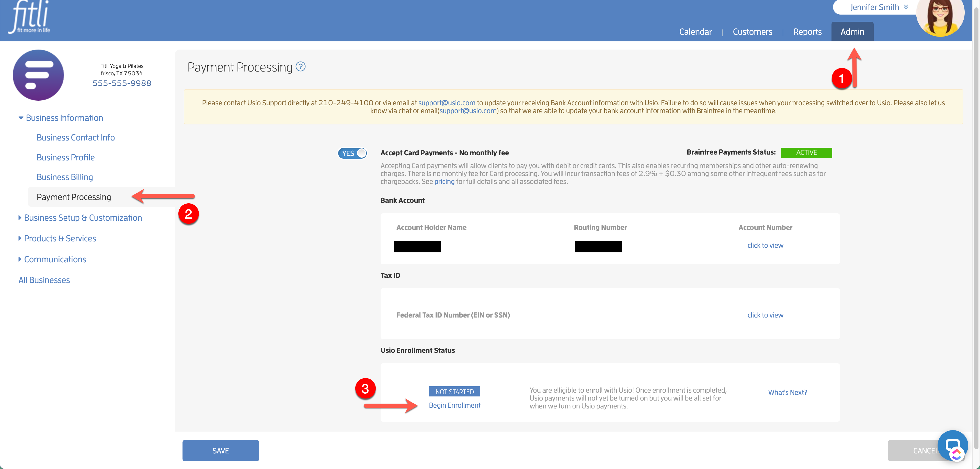Open the chat support widget icon
This screenshot has width=980, height=469.
pos(953,445)
